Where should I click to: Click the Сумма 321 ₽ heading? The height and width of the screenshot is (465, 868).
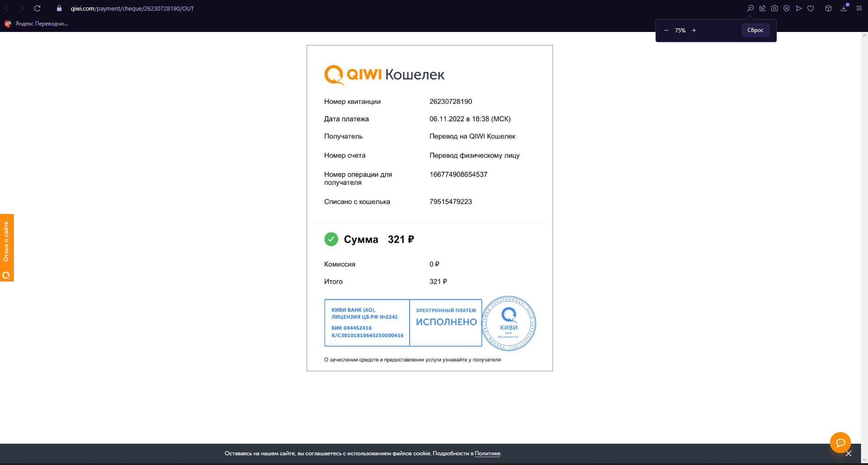(379, 239)
